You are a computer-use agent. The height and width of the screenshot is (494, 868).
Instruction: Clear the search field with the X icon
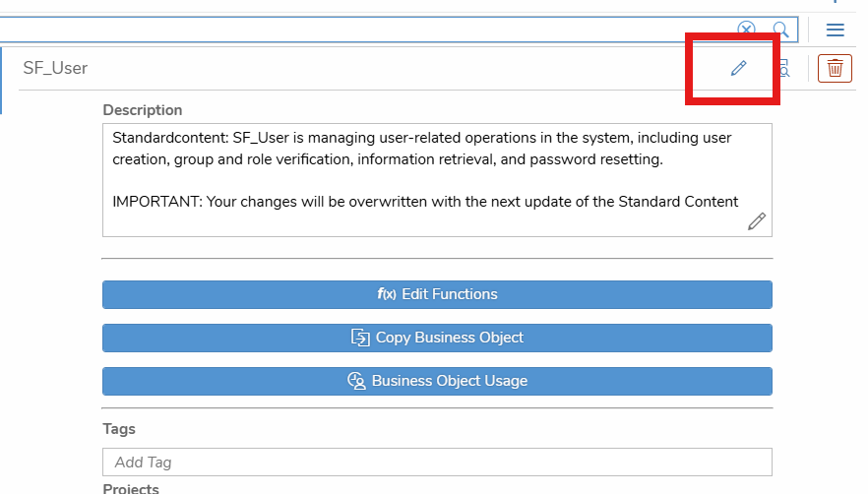coord(747,30)
